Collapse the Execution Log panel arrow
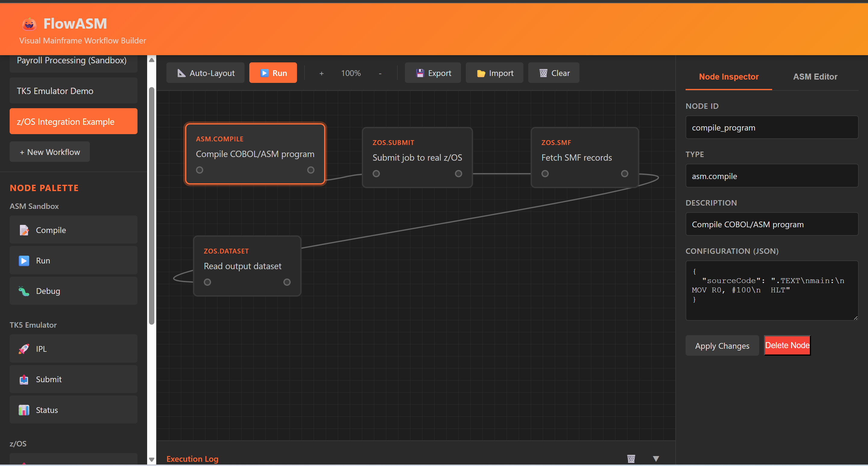The width and height of the screenshot is (868, 466). (656, 458)
